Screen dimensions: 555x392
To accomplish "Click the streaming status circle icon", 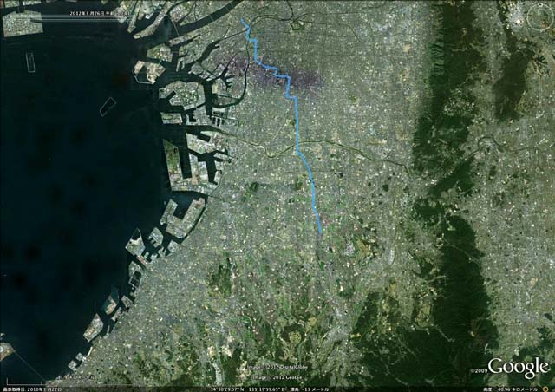I will 545,389.
